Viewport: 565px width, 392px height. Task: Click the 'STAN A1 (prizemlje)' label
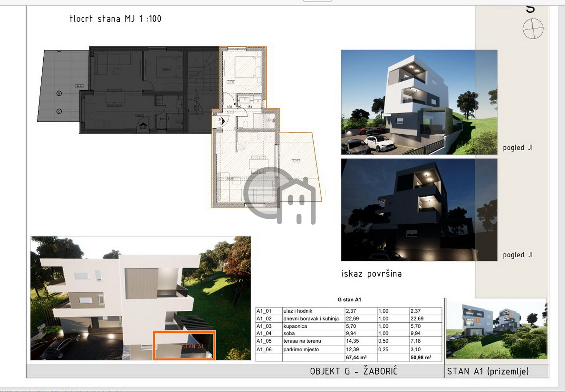[x=488, y=371]
